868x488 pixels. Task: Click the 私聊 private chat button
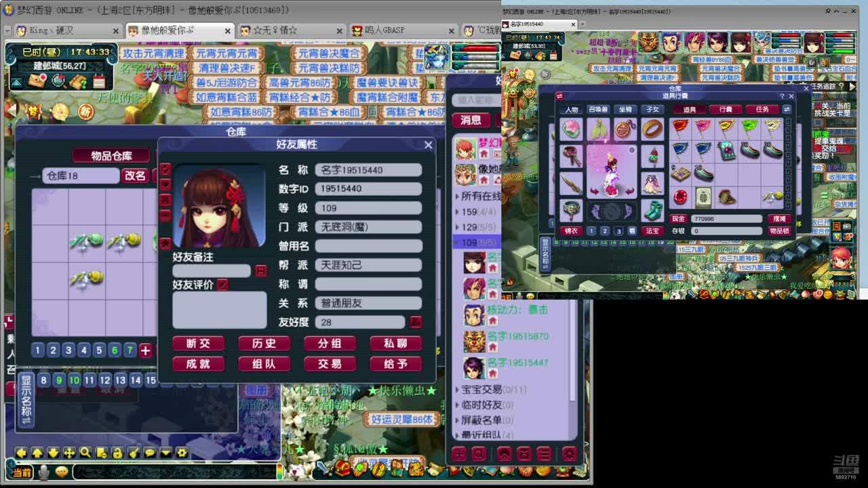coord(395,344)
